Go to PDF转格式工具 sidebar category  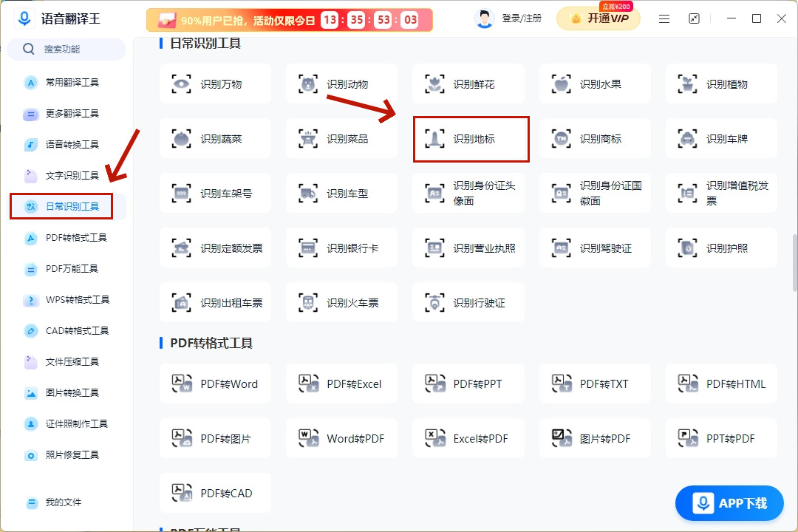tap(66, 238)
